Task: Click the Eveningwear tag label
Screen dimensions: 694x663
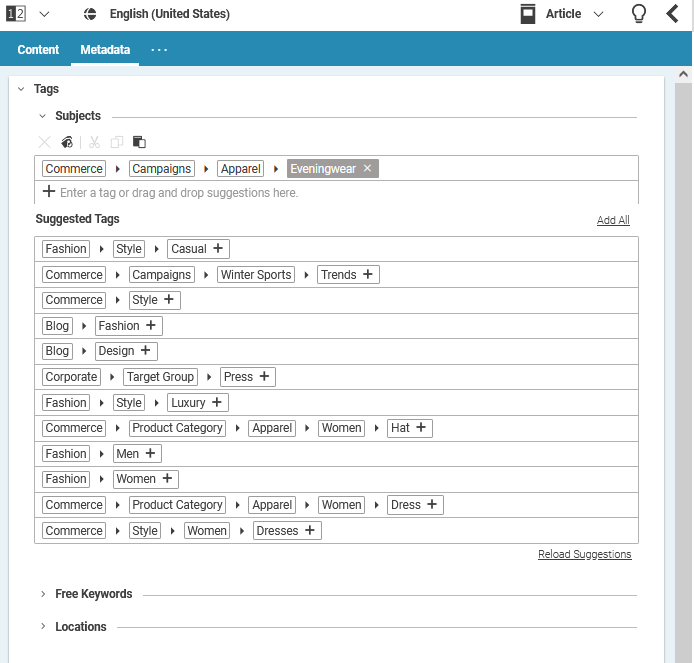Action: [323, 169]
